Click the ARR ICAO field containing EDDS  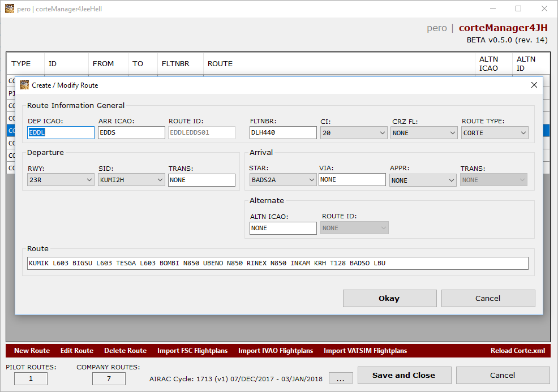131,133
